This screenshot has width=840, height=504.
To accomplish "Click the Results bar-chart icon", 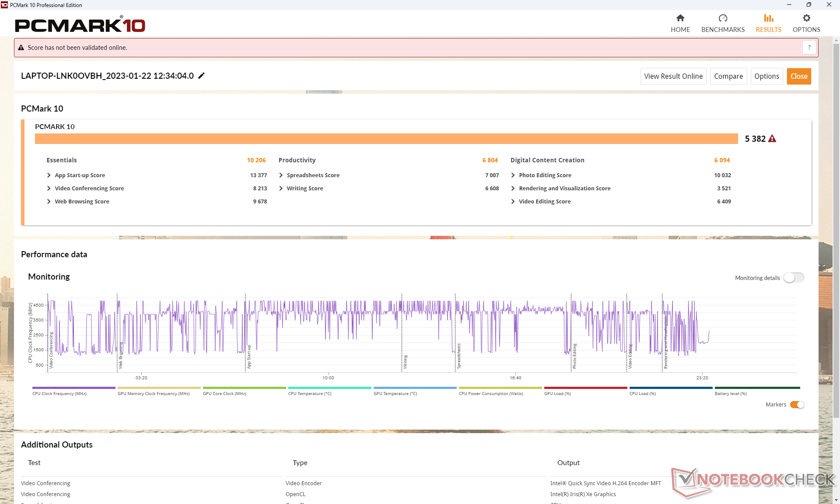I will pyautogui.click(x=768, y=18).
